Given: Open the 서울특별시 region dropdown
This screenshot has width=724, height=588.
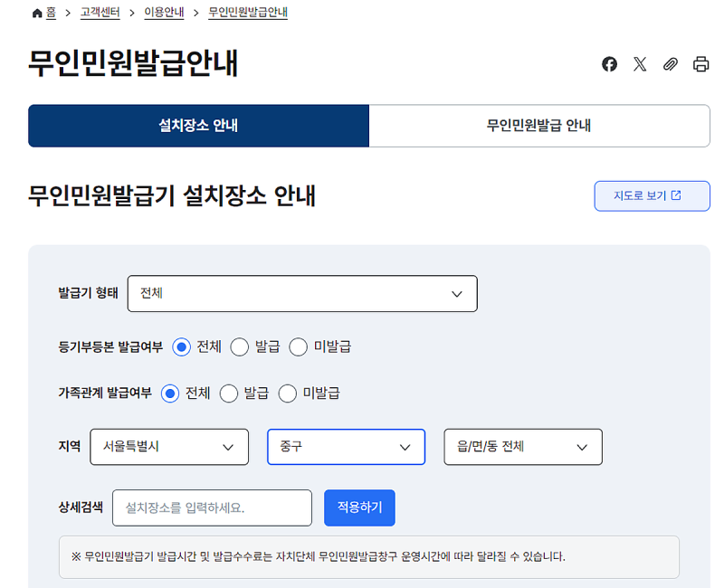Looking at the screenshot, I should tap(169, 447).
